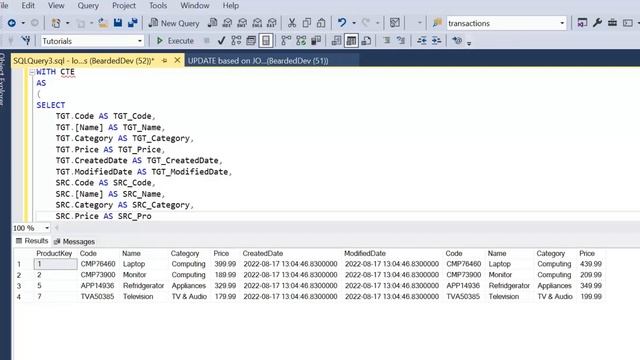The image size is (640, 360).
Task: Toggle Include Live Query Statistics icon
Action: (301, 40)
